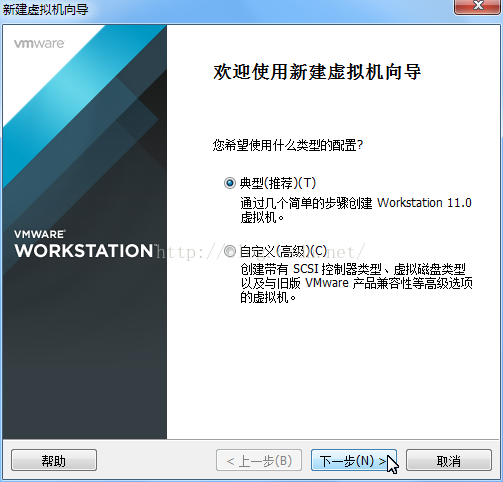Click the SCSI 控制器类型 description line
The height and width of the screenshot is (482, 503).
click(x=353, y=269)
